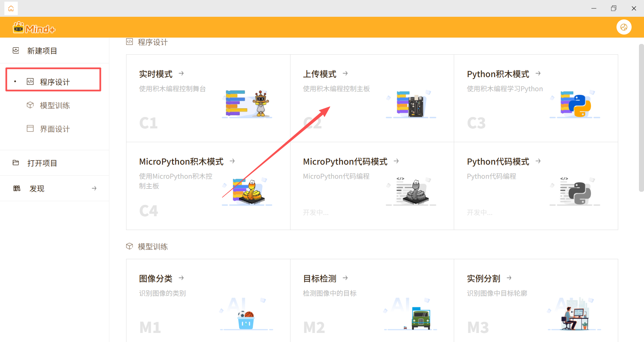Click the home icon in the title bar
Viewport: 644px width, 342px height.
(11, 8)
